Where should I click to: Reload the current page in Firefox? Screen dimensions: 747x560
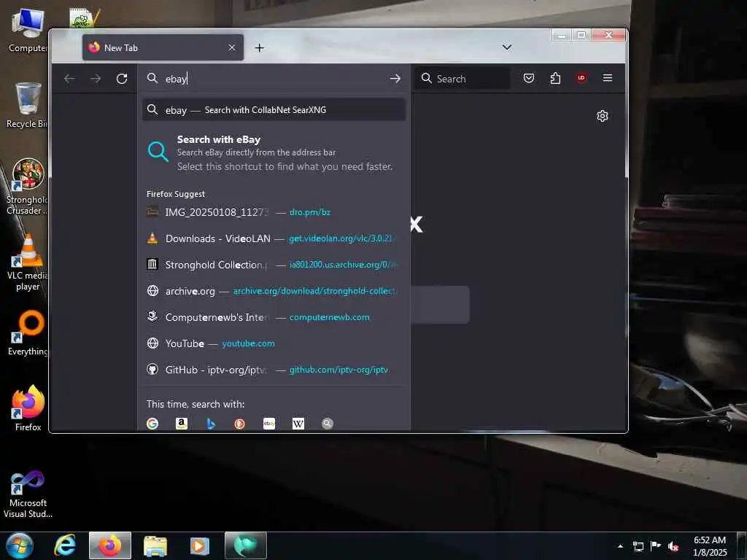coord(122,79)
